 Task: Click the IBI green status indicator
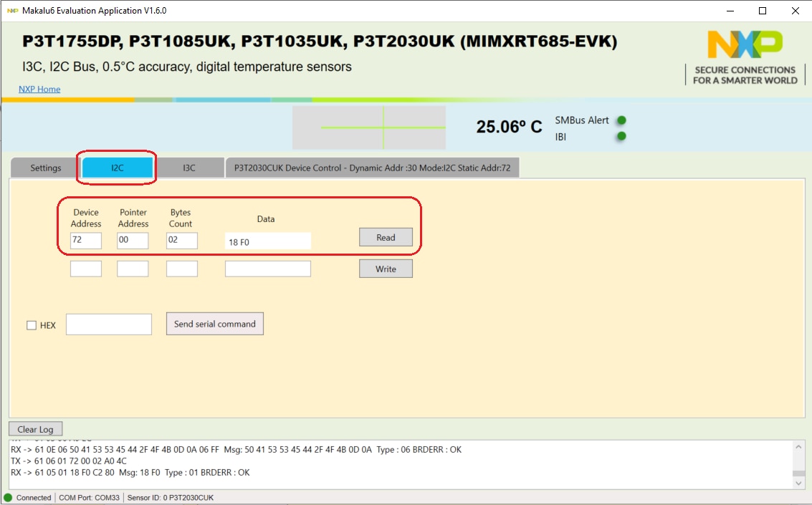[x=621, y=136]
